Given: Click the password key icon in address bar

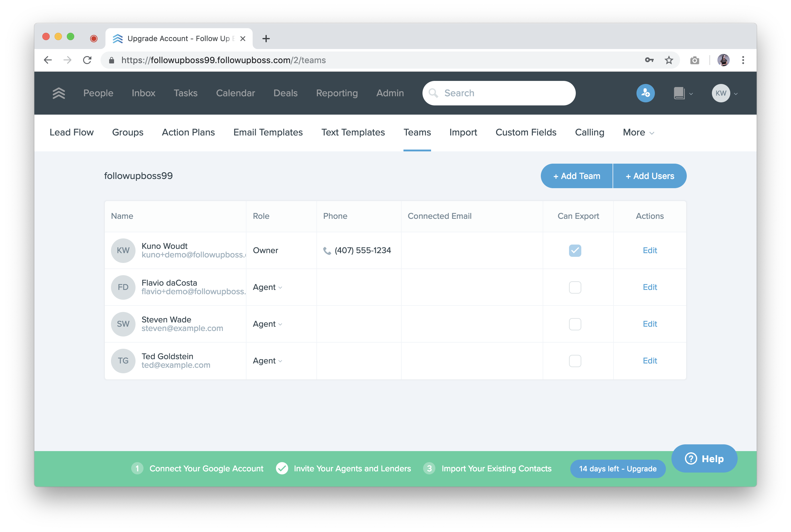Looking at the screenshot, I should point(649,60).
